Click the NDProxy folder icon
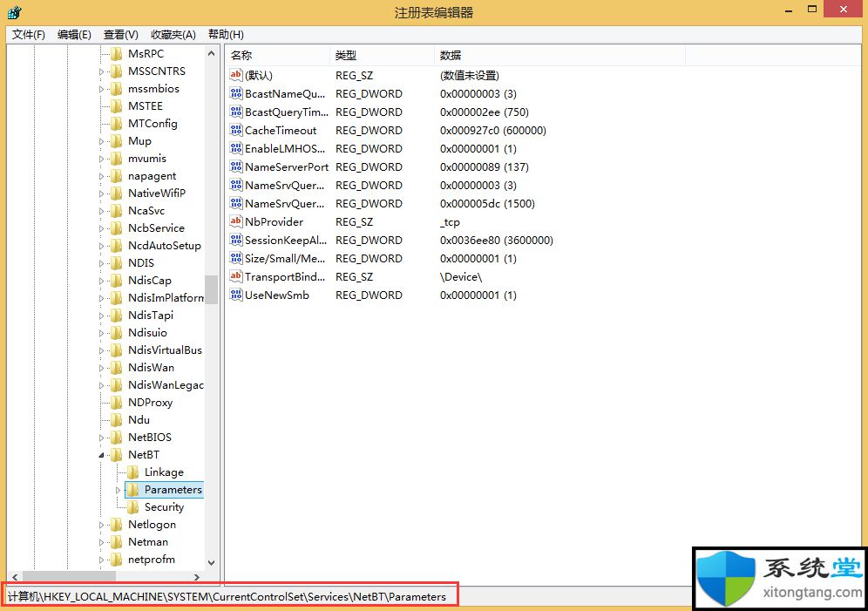This screenshot has width=868, height=611. 116,403
